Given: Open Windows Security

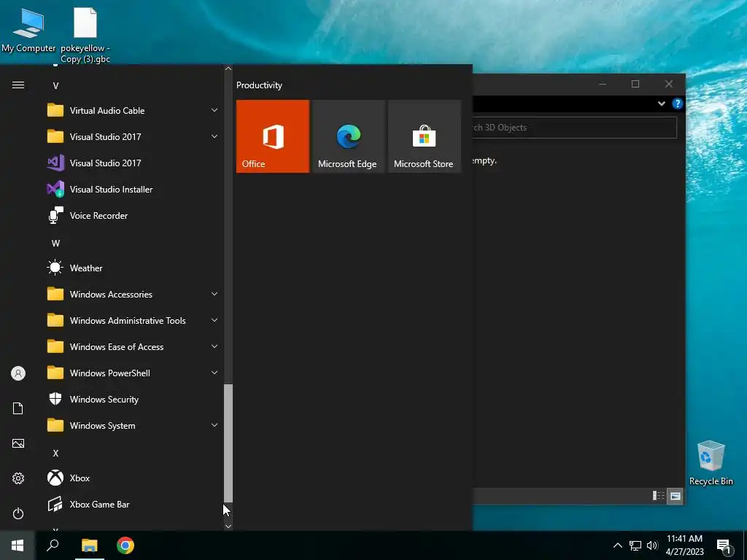Looking at the screenshot, I should (x=133, y=399).
